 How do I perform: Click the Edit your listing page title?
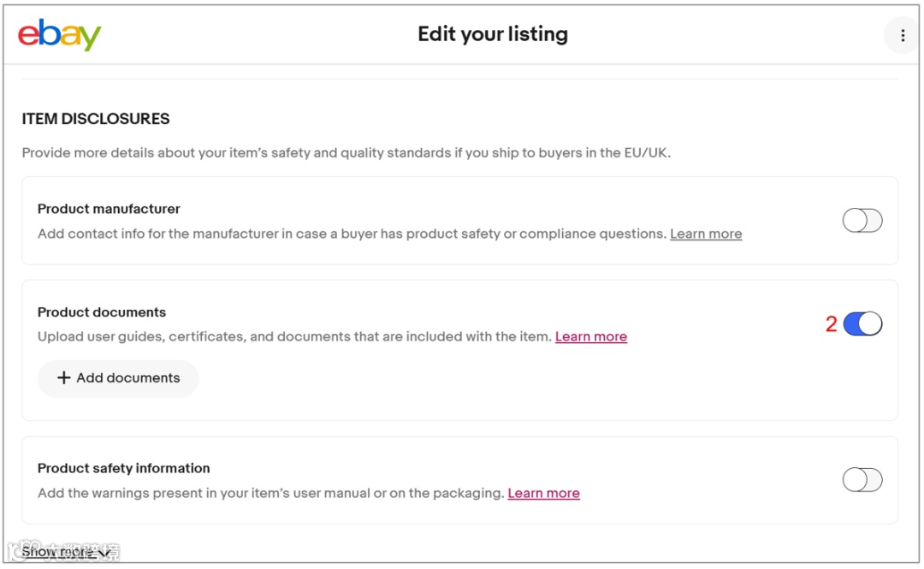pyautogui.click(x=493, y=34)
